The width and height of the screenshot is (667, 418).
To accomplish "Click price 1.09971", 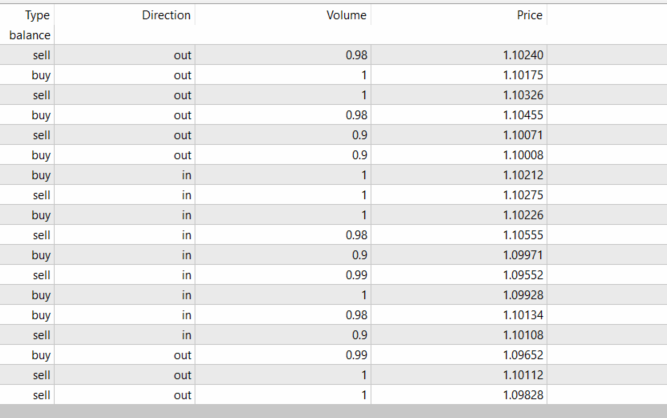I will click(523, 255).
